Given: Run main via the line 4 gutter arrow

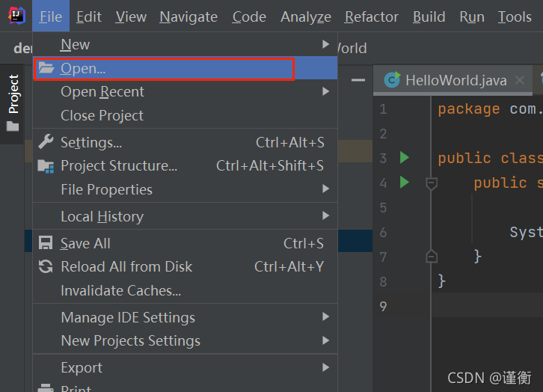Looking at the screenshot, I should [x=405, y=182].
